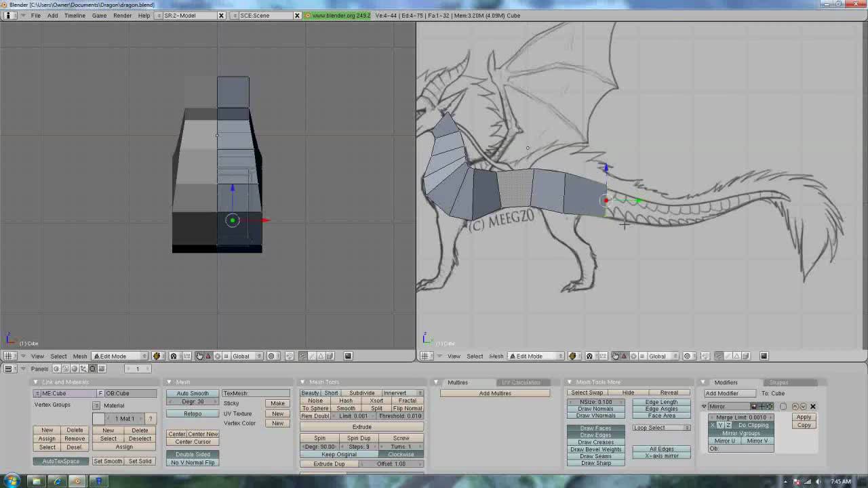Screen dimensions: 868x488
Task: Open draw type selector in right 3D viewport
Action: (573, 356)
